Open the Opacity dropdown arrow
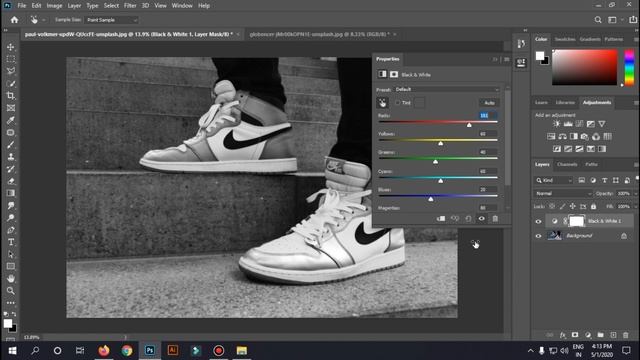 click(635, 193)
